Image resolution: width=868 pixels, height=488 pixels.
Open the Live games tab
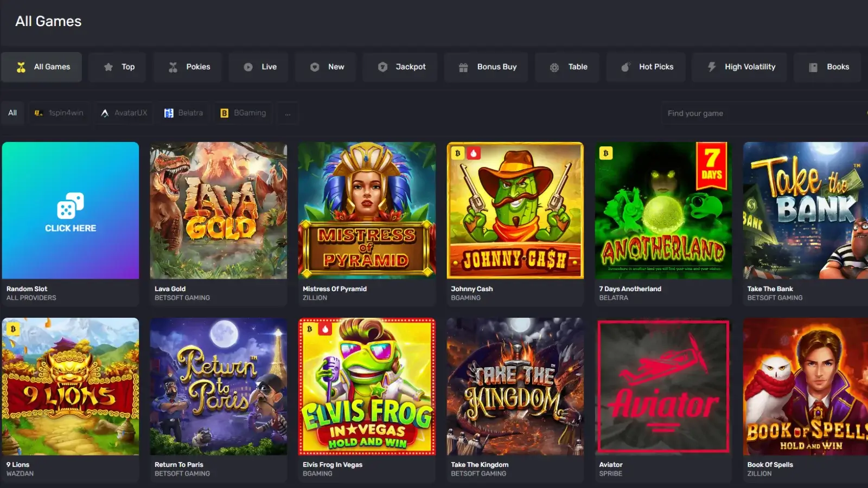click(258, 67)
